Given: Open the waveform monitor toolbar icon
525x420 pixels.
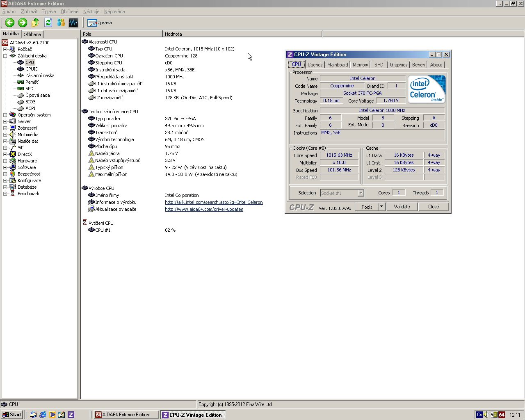Looking at the screenshot, I should 73,23.
